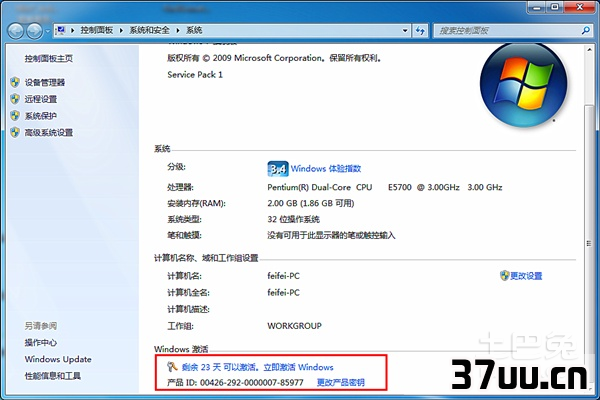
Task: Open the recent pages dropdown arrow
Action: (47, 31)
